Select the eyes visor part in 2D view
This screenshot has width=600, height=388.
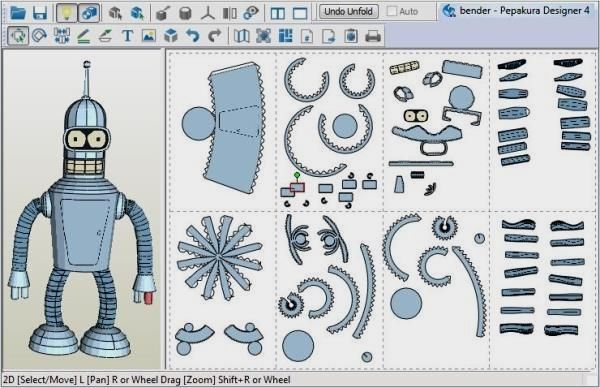pos(416,116)
